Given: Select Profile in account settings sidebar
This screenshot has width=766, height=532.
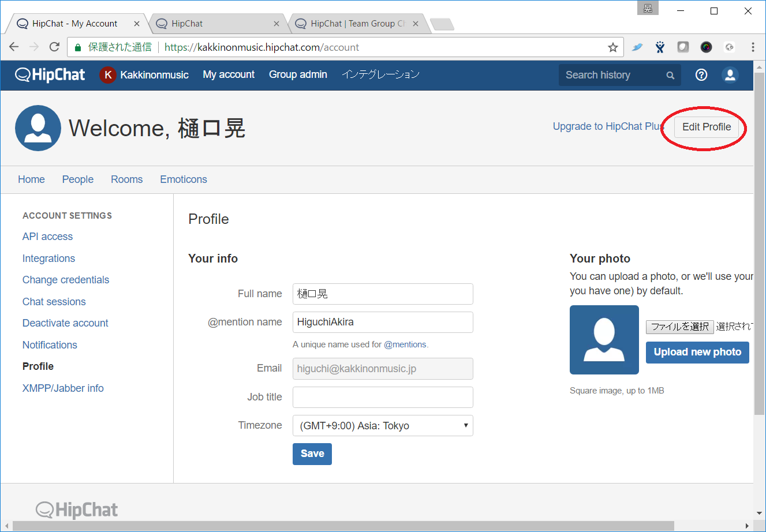Looking at the screenshot, I should click(38, 366).
